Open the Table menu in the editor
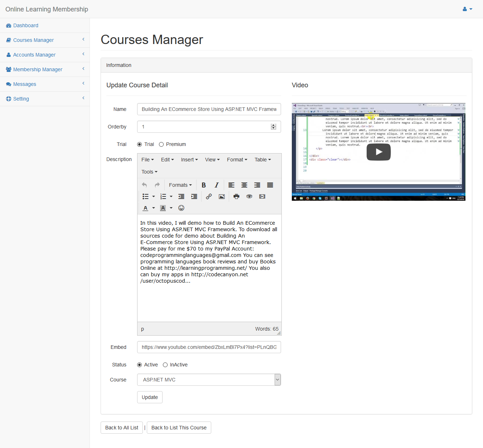The height and width of the screenshot is (448, 483). click(262, 160)
